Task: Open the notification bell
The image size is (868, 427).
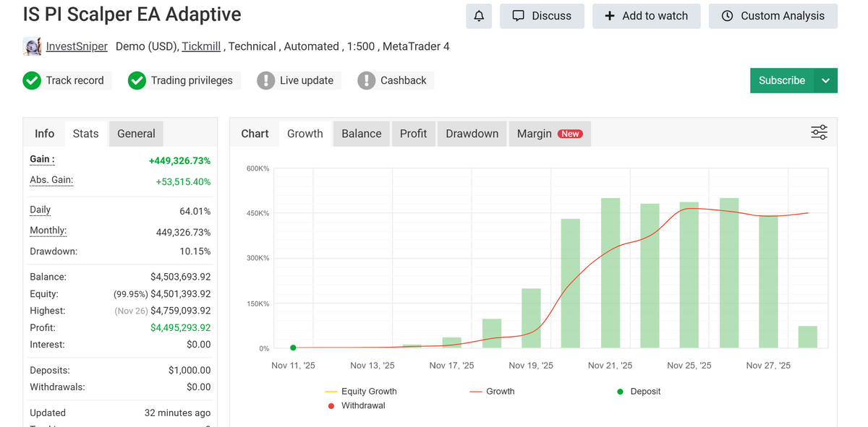Action: (478, 16)
